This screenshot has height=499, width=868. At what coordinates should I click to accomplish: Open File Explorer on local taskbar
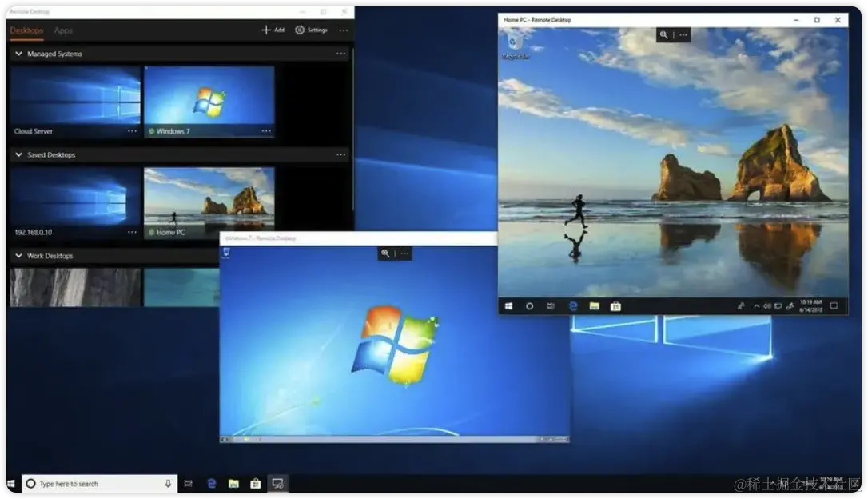(233, 484)
